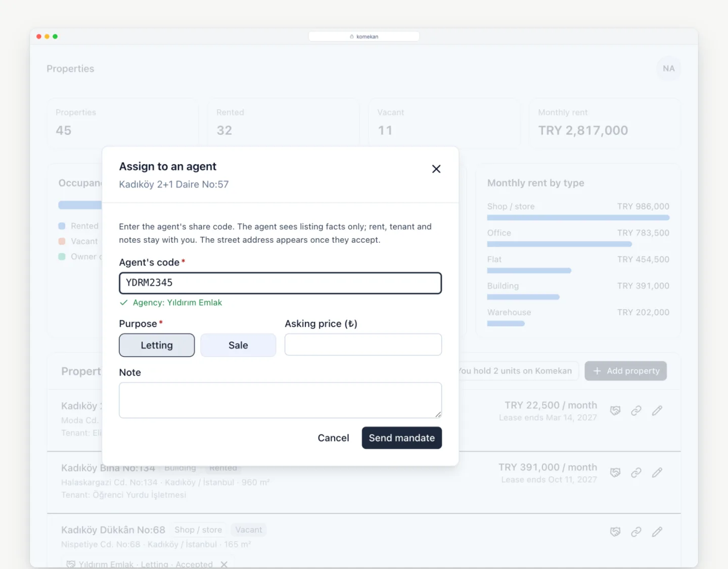Viewport: 728px width, 569px height.
Task: Click Cancel in the dialog
Action: point(333,438)
